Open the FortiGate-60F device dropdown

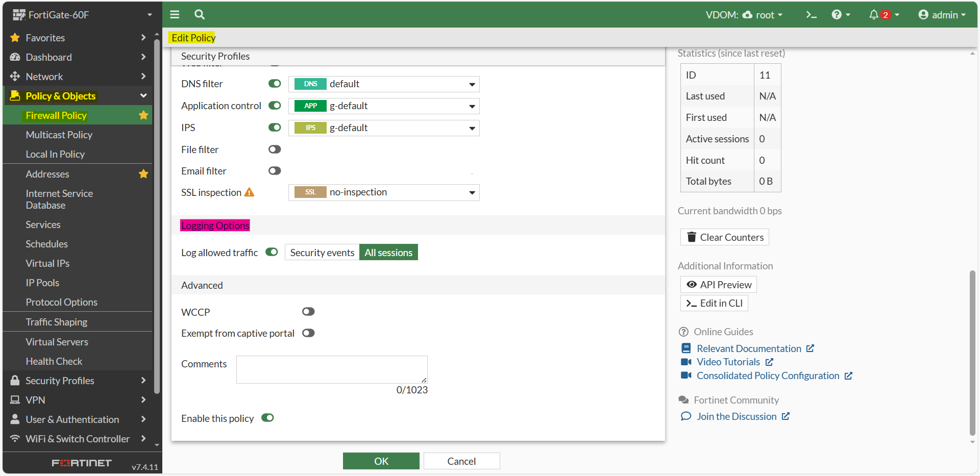82,15
